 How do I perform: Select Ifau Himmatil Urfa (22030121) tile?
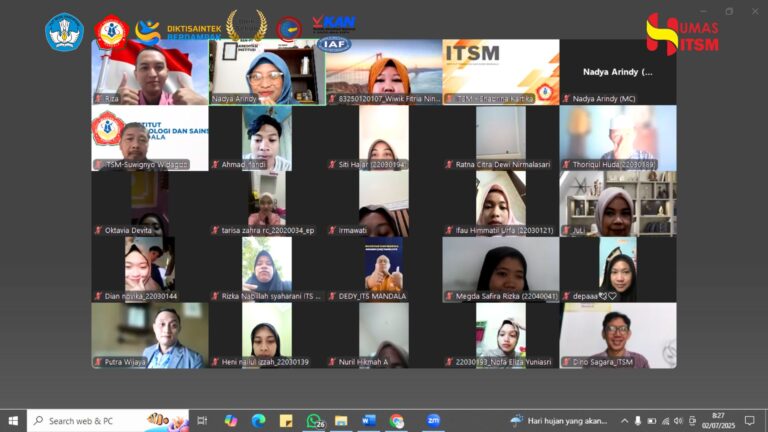point(501,204)
